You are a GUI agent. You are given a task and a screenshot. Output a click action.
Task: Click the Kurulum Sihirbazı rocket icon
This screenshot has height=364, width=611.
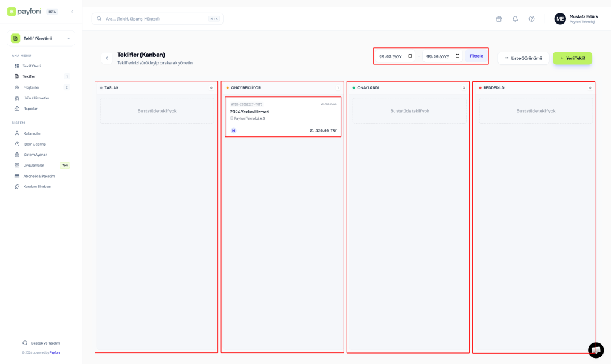pos(17,186)
